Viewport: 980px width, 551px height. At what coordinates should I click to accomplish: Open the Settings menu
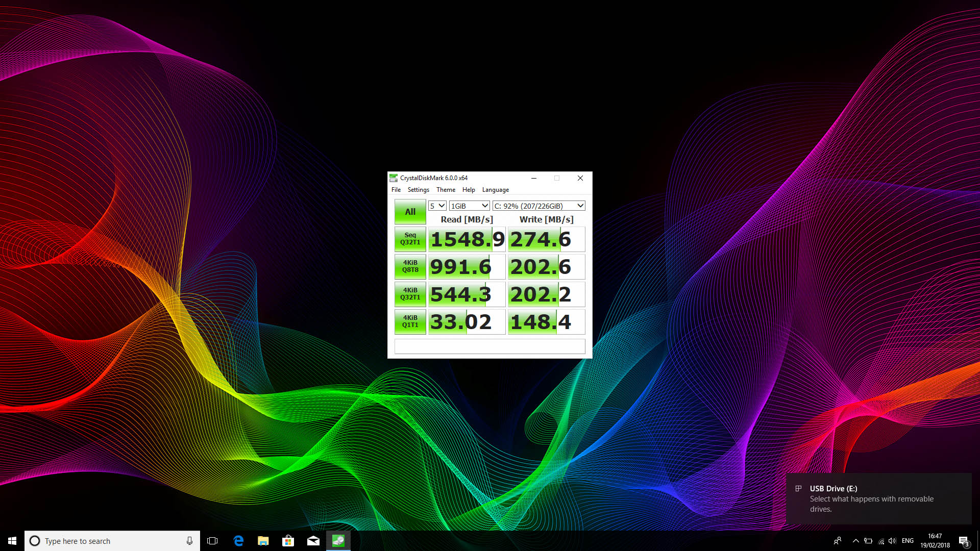[x=418, y=190]
